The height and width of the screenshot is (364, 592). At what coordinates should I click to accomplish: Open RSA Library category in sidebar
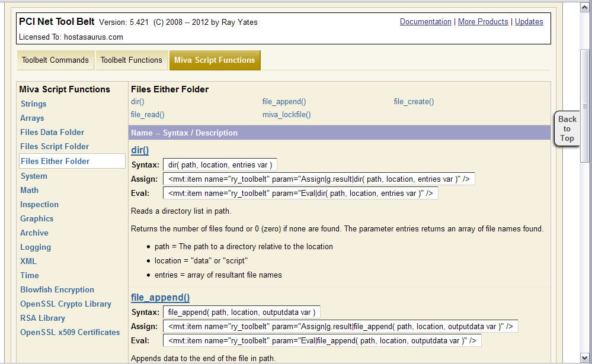pyautogui.click(x=43, y=318)
